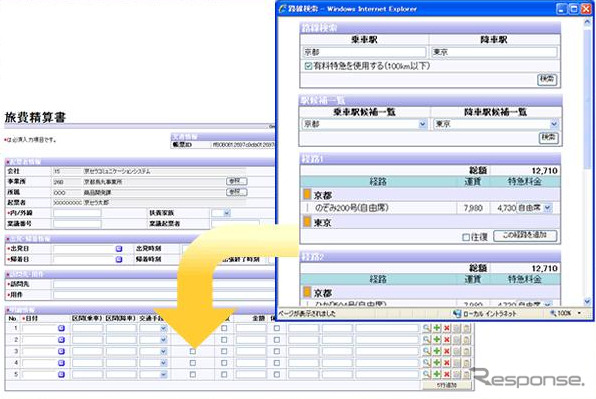The height and width of the screenshot is (399, 596).
Task: Delete row 1 using its red X icon
Action: pos(447,328)
